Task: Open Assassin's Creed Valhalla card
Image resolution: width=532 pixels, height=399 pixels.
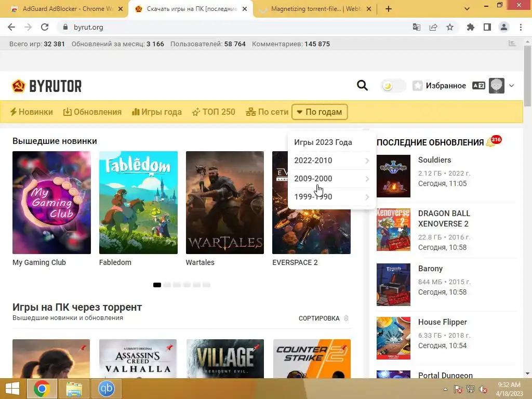Action: click(x=138, y=358)
